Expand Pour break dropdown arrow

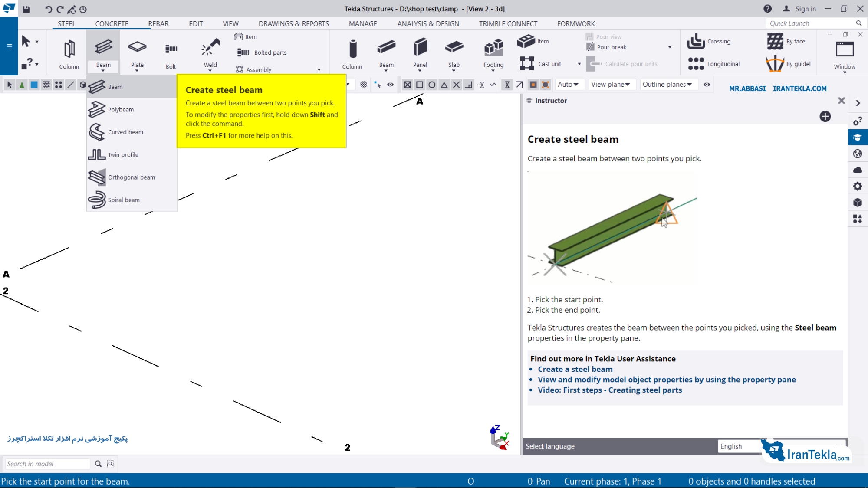670,47
